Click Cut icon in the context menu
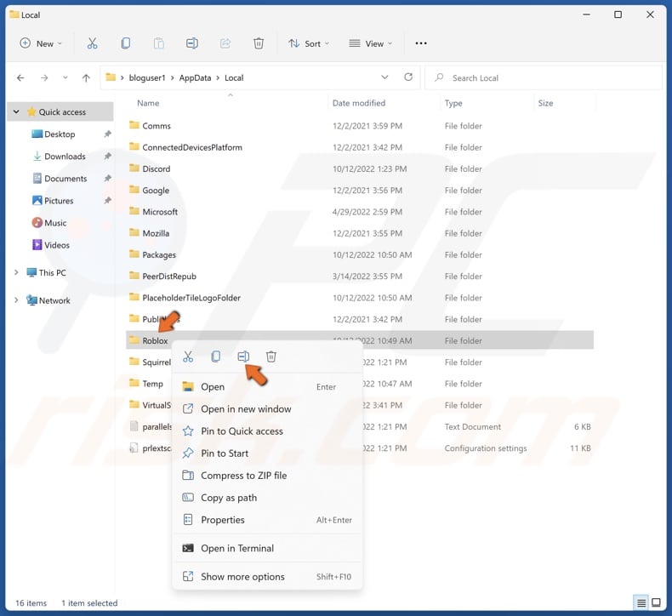 click(x=188, y=356)
